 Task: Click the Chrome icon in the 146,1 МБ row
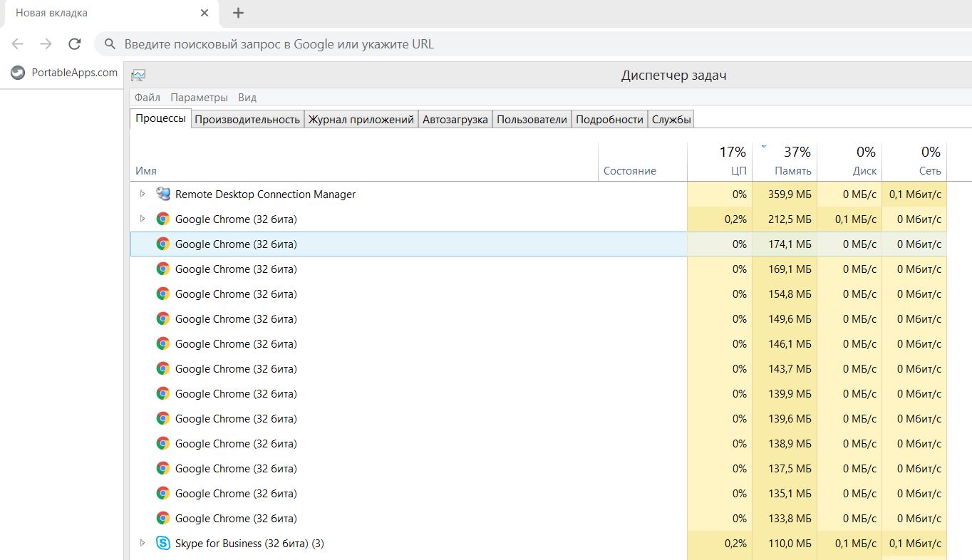(x=163, y=344)
